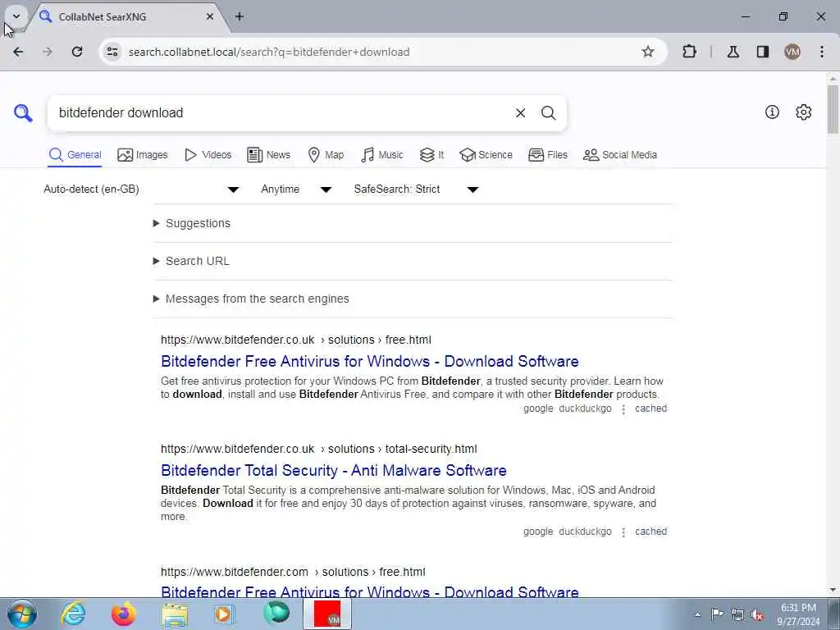The height and width of the screenshot is (630, 840).
Task: Toggle the browser side panel icon
Action: pyautogui.click(x=763, y=52)
